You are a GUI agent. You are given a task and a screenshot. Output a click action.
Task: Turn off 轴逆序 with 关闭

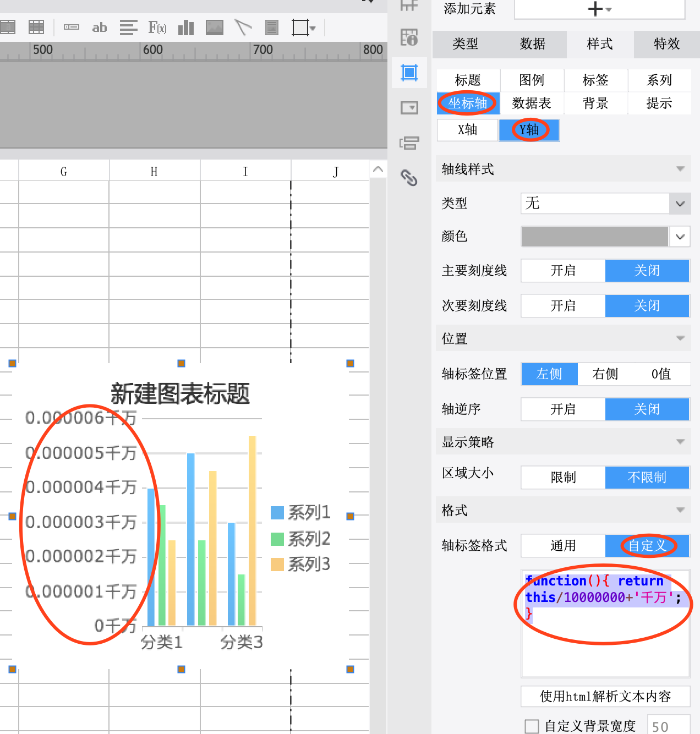point(647,409)
